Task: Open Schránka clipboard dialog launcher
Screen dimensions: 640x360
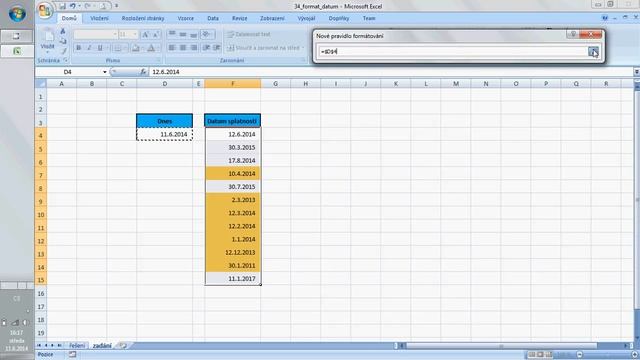Action: (x=65, y=60)
